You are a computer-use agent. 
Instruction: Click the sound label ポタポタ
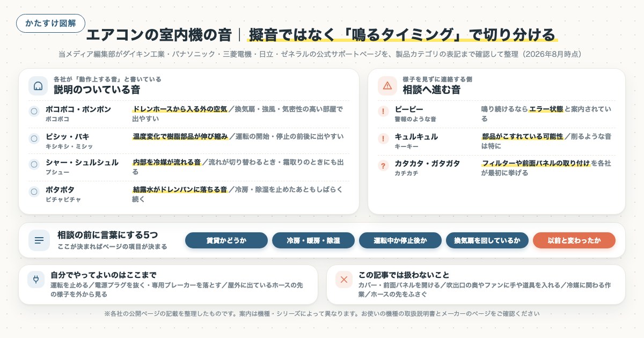coord(60,189)
